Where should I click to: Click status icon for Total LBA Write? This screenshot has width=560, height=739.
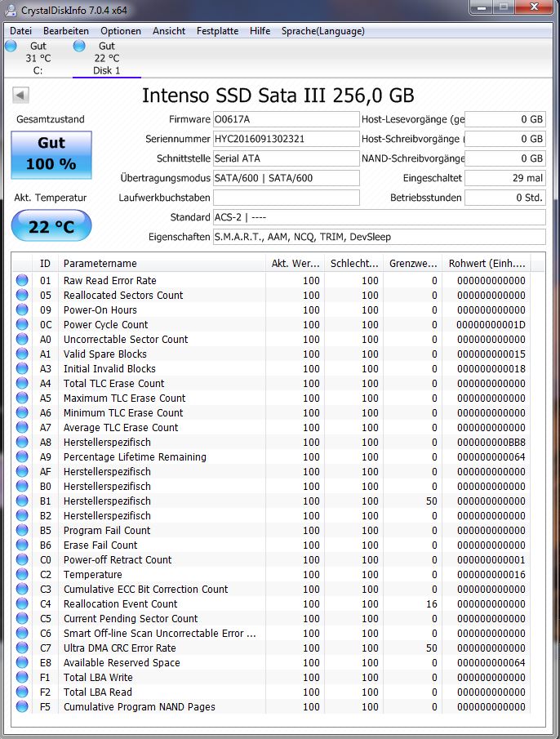22,677
